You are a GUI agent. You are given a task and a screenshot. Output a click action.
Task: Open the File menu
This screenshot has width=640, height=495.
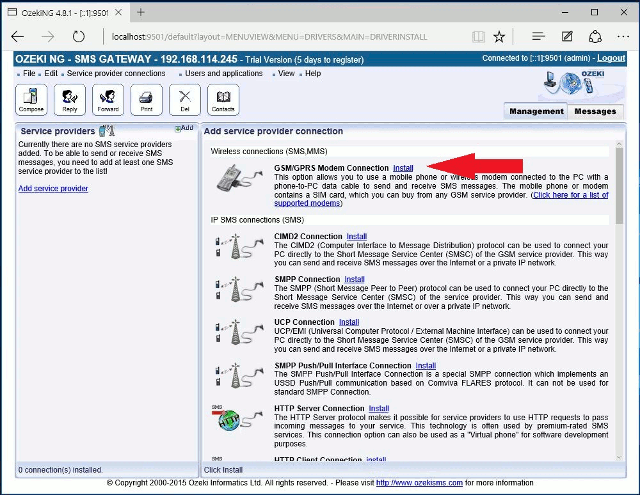coord(29,73)
